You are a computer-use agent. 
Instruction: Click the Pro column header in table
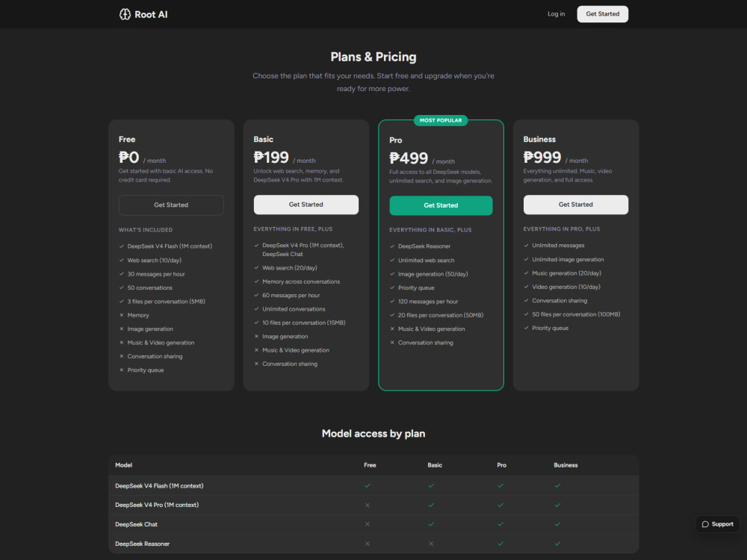click(x=502, y=464)
